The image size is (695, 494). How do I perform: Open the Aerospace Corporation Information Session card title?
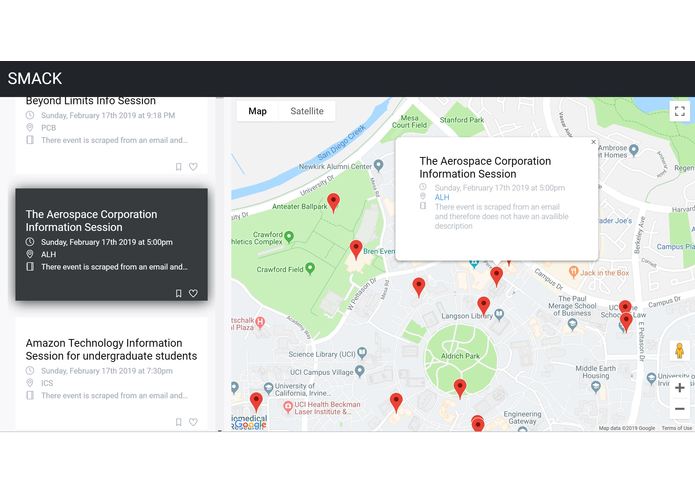91,221
